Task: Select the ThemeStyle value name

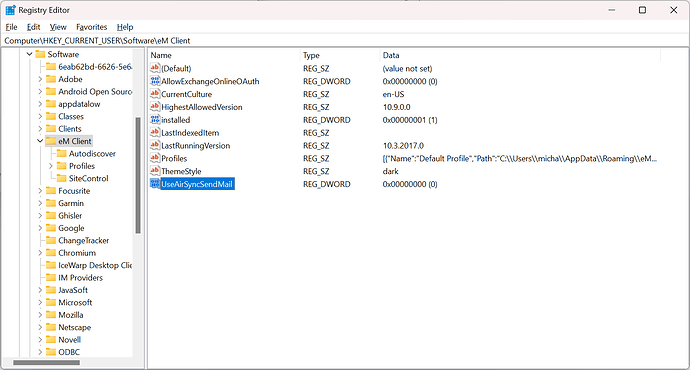Action: coord(181,171)
